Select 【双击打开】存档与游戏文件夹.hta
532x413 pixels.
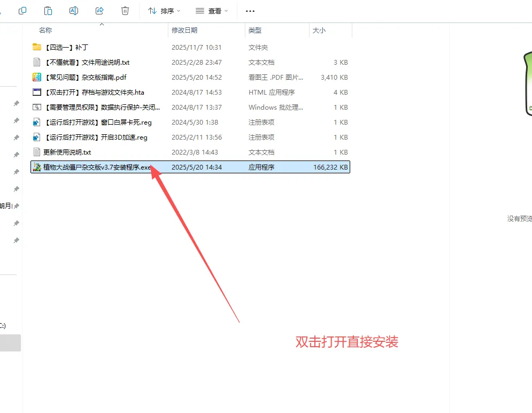tap(94, 93)
